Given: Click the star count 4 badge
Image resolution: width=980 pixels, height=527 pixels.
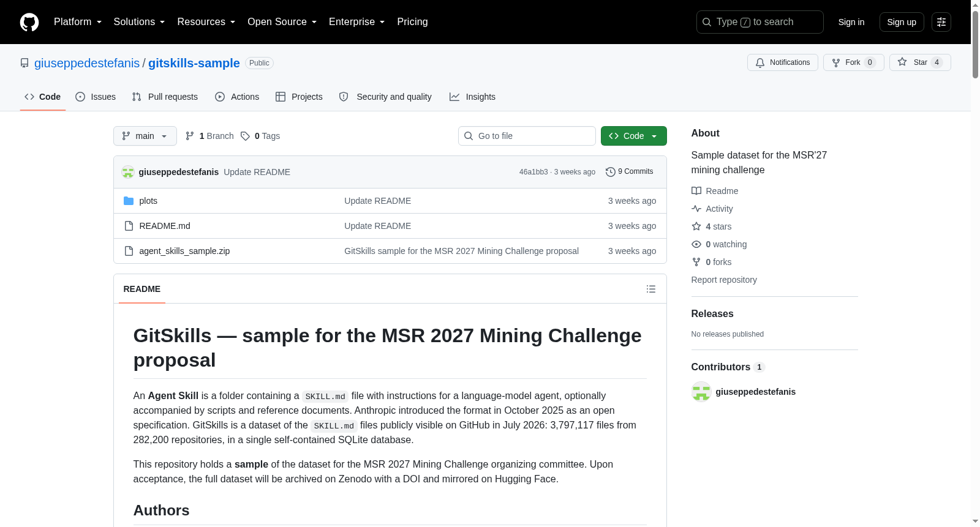Looking at the screenshot, I should pyautogui.click(x=937, y=62).
